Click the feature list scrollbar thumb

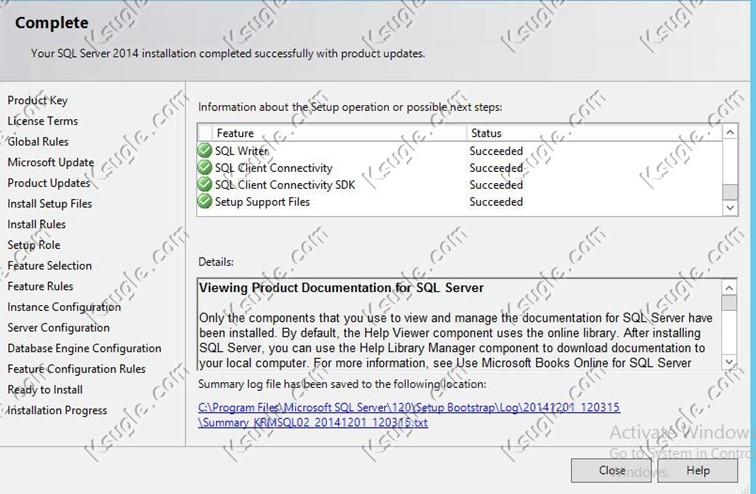pyautogui.click(x=730, y=191)
